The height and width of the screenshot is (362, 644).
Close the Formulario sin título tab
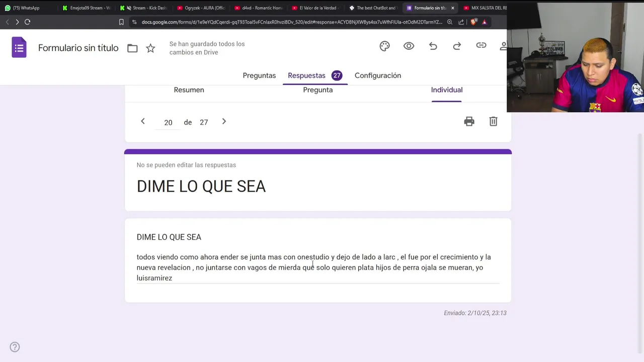[x=452, y=8]
